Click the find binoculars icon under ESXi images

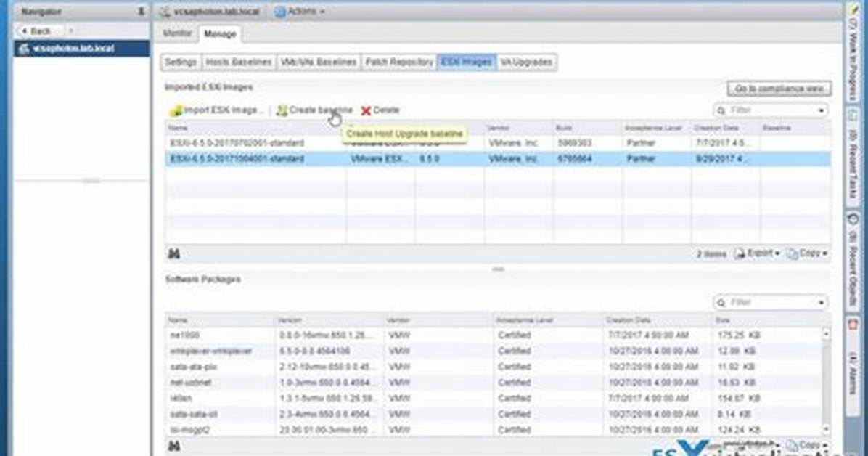(x=174, y=253)
